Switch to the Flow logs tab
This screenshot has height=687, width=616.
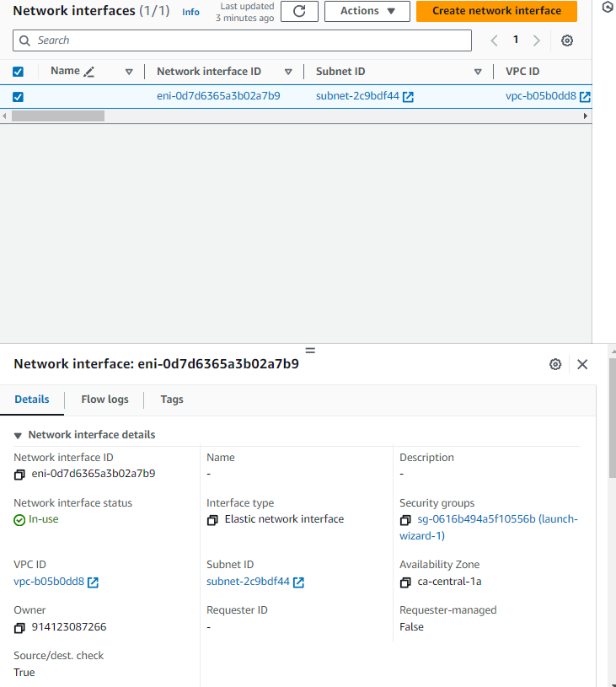(x=104, y=400)
